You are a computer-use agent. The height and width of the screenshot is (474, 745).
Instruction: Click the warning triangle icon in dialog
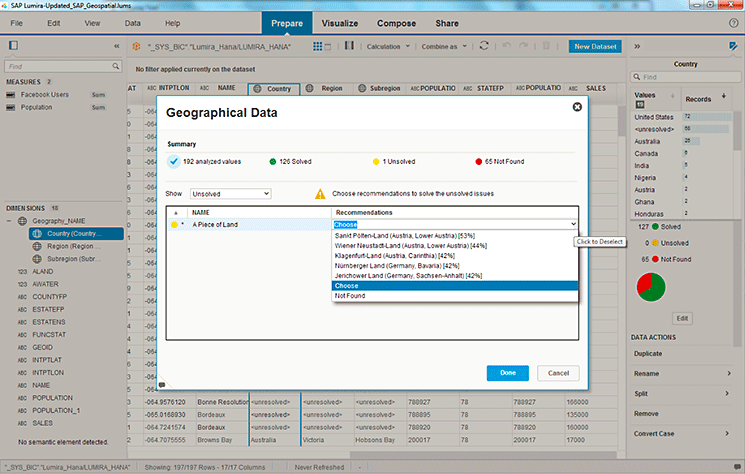click(320, 193)
